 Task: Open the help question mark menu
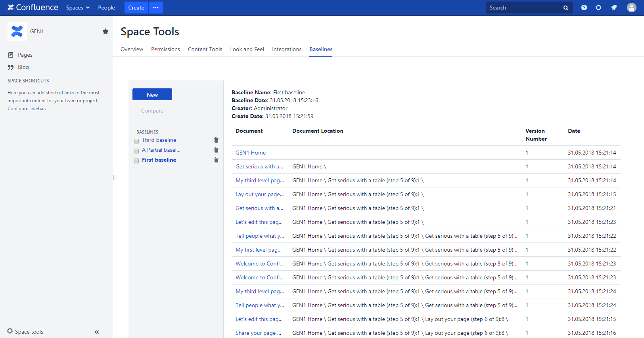584,8
